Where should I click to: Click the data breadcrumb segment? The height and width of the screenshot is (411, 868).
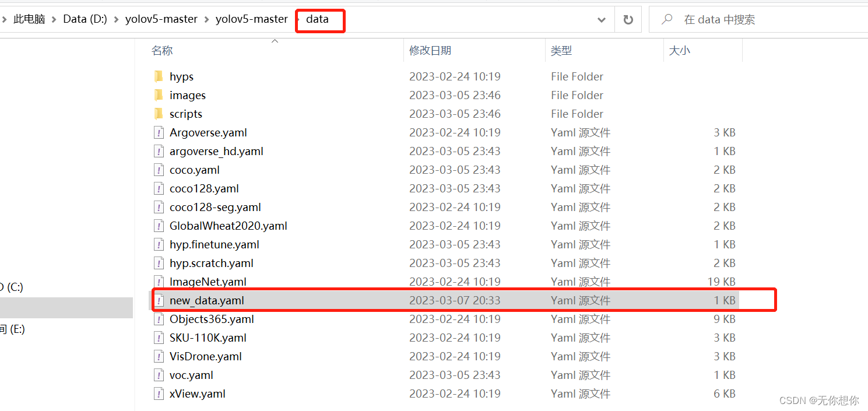pos(318,19)
